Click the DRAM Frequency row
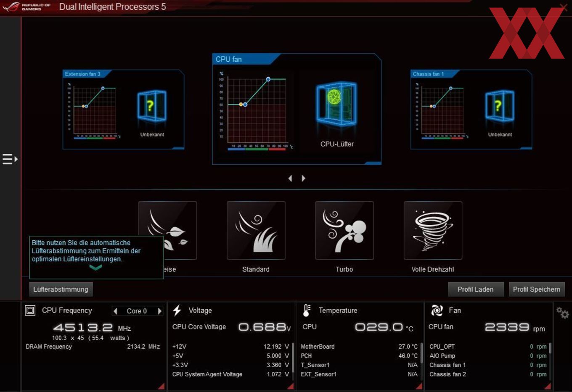 pos(93,347)
